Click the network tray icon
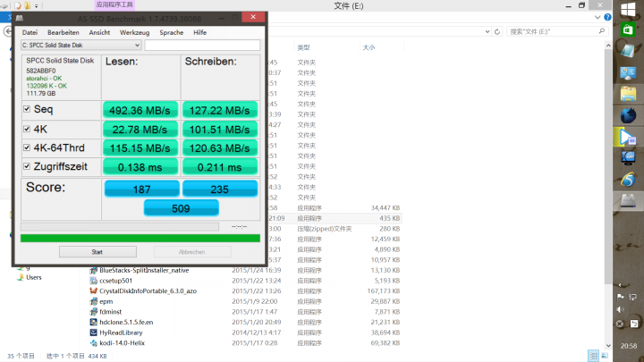Image resolution: width=644 pixels, height=362 pixels. click(x=634, y=297)
